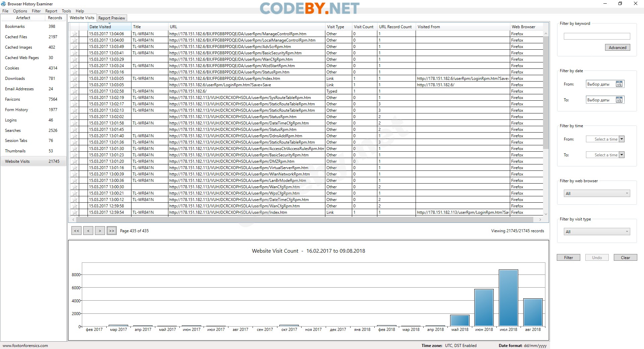Expand the Filter by web browser dropdown
This screenshot has width=644, height=349.
click(x=597, y=194)
